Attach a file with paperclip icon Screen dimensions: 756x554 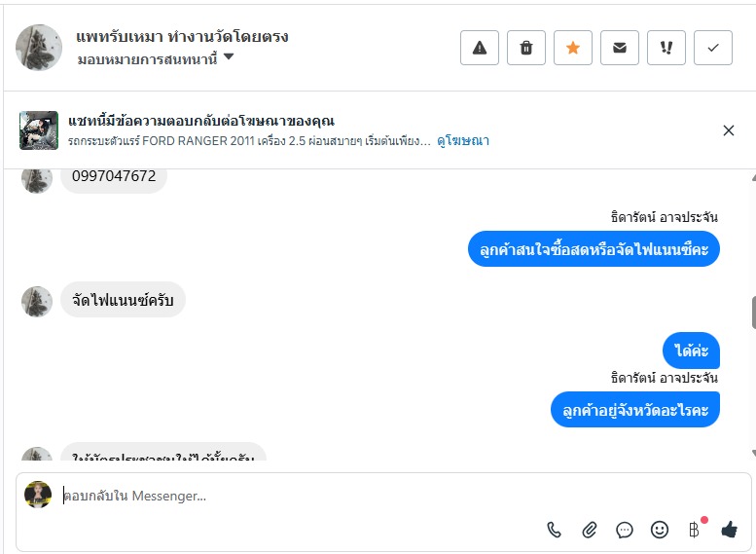pyautogui.click(x=590, y=530)
